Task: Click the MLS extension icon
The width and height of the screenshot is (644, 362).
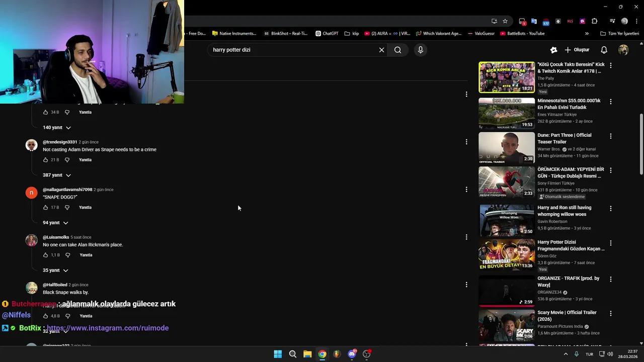Action: [x=570, y=21]
